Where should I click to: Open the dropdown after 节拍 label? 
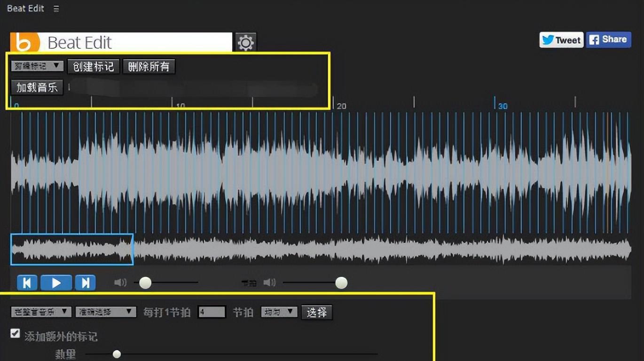[x=279, y=312]
